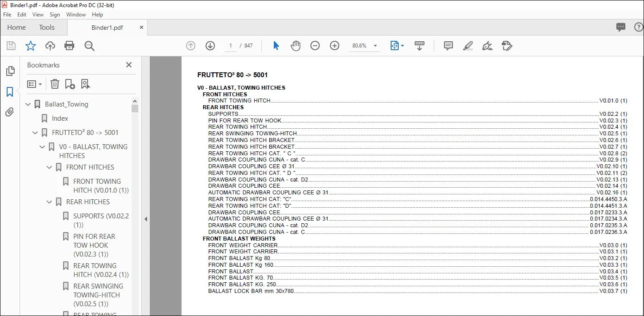This screenshot has height=316, width=644.
Task: Click the page number input field
Action: point(231,46)
